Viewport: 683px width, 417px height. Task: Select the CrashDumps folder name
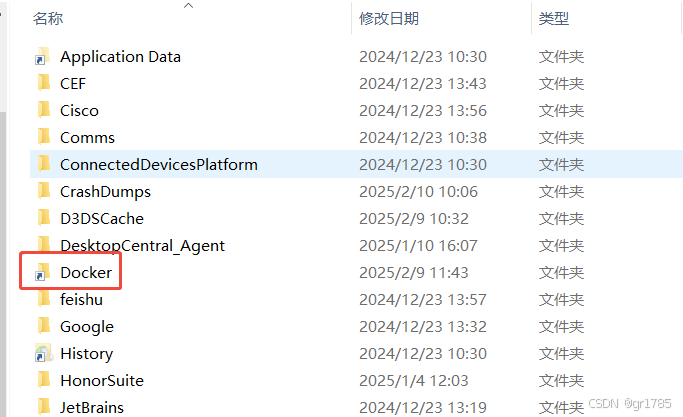point(105,192)
